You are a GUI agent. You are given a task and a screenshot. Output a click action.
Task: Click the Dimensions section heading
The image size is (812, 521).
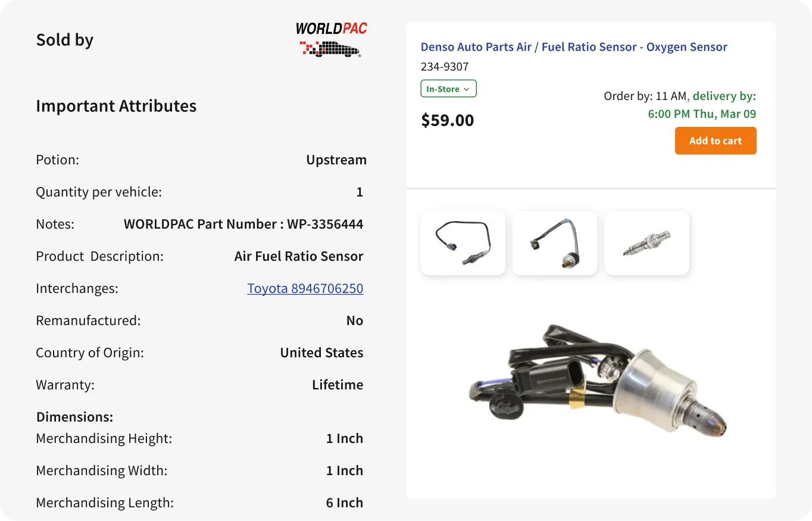[x=74, y=417]
